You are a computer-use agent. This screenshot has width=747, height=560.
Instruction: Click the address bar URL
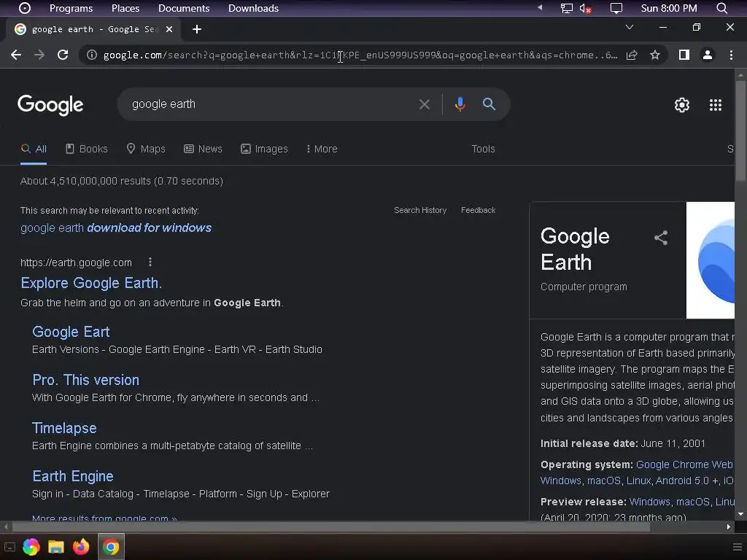pyautogui.click(x=360, y=55)
